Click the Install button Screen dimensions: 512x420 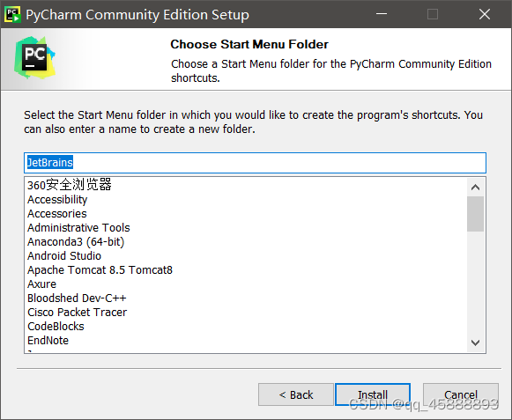click(x=373, y=394)
